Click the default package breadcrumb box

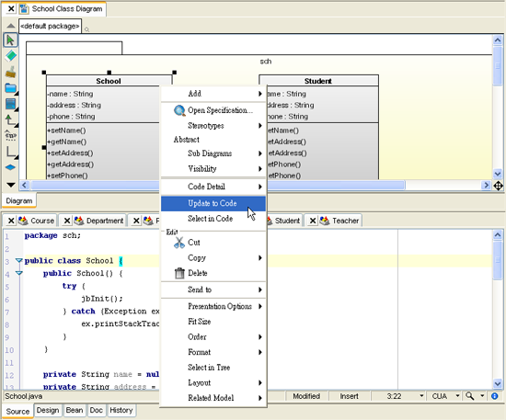pos(50,26)
